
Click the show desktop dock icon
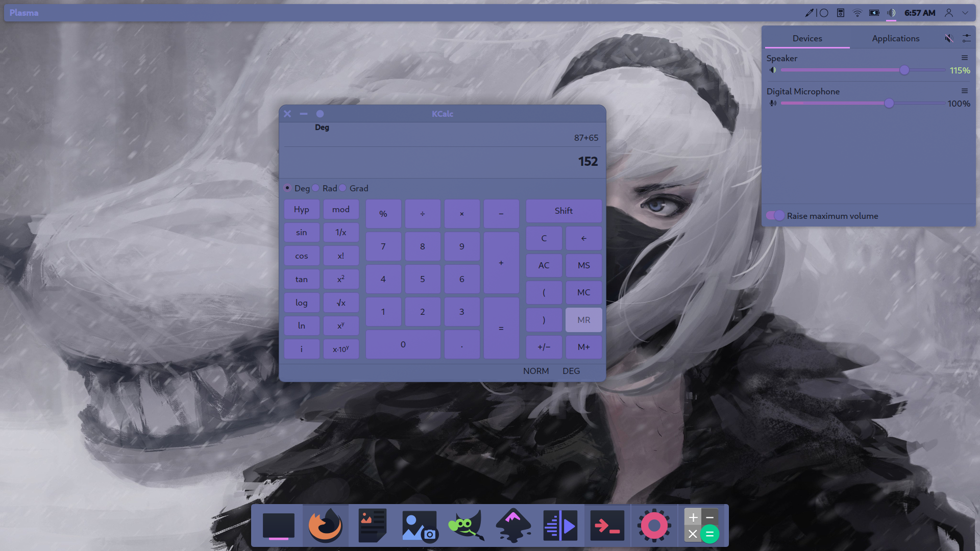pyautogui.click(x=279, y=526)
